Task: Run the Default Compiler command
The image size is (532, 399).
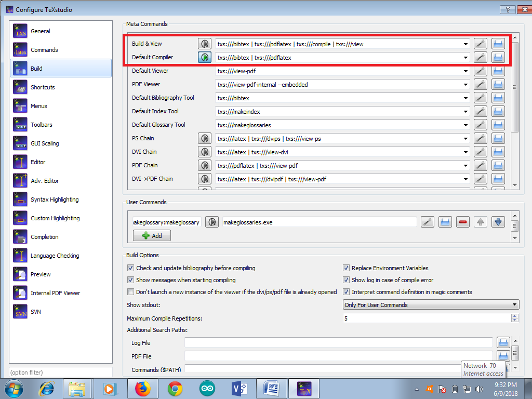Action: tap(205, 57)
